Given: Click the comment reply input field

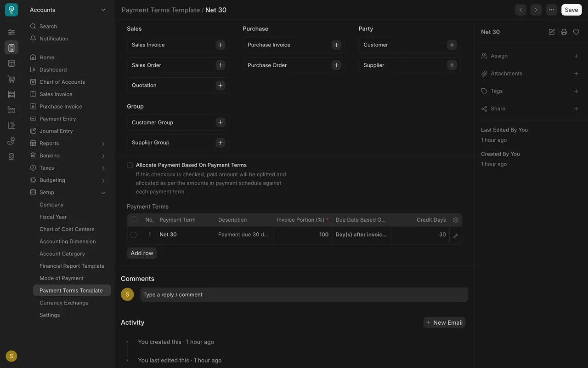Looking at the screenshot, I should click(304, 295).
